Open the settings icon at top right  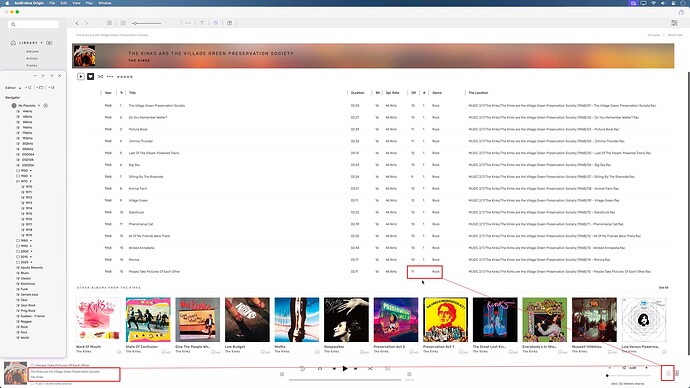[674, 23]
